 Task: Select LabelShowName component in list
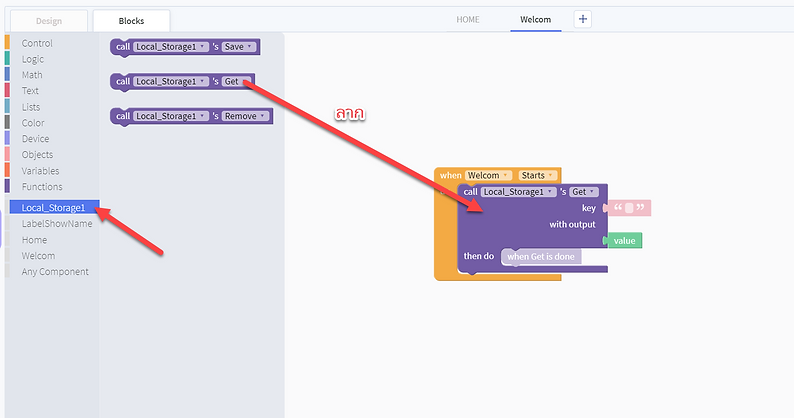click(57, 223)
